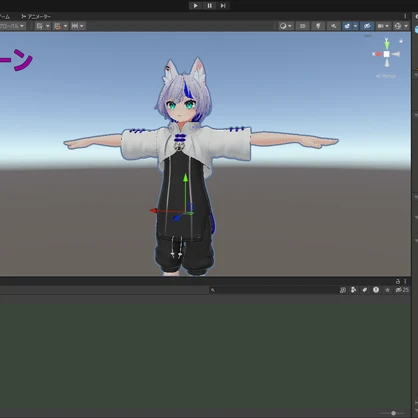Switch projection via the Persp label

tap(386, 76)
